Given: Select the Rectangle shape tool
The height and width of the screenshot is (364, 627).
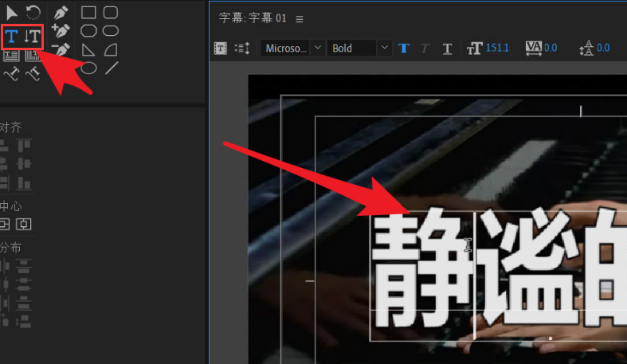Looking at the screenshot, I should tap(88, 13).
